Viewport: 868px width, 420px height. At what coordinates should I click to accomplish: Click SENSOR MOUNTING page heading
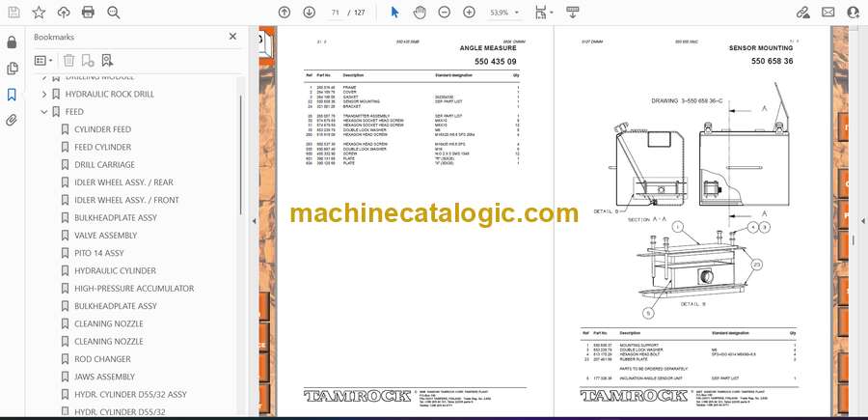click(761, 48)
